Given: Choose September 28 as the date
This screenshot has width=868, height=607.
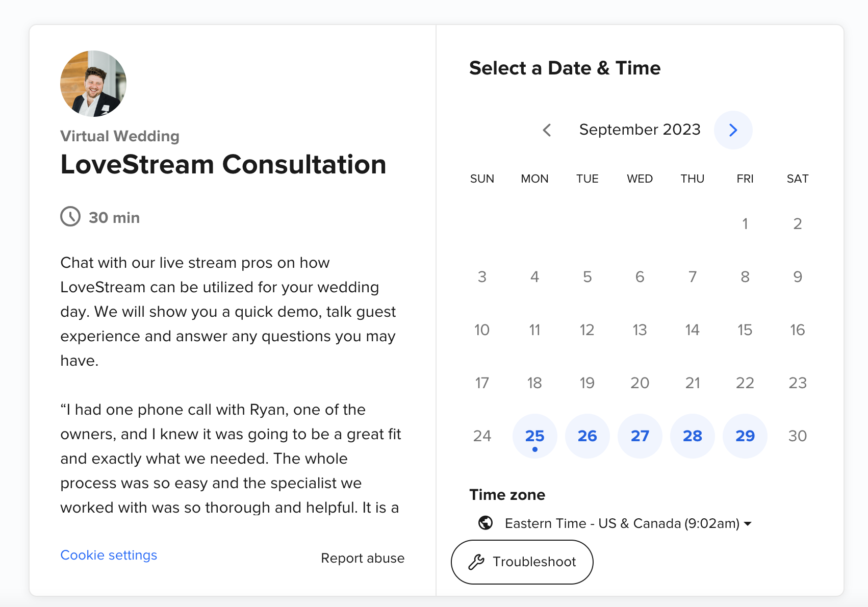Looking at the screenshot, I should [692, 436].
